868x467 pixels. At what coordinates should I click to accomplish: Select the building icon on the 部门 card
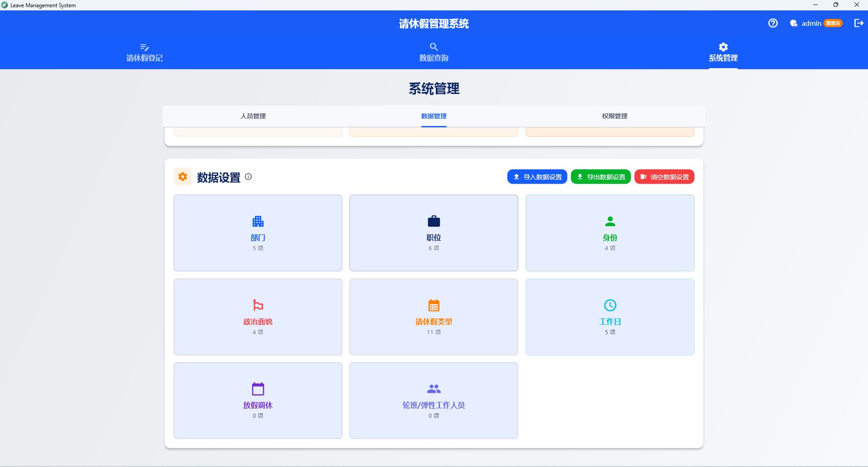[x=258, y=221]
